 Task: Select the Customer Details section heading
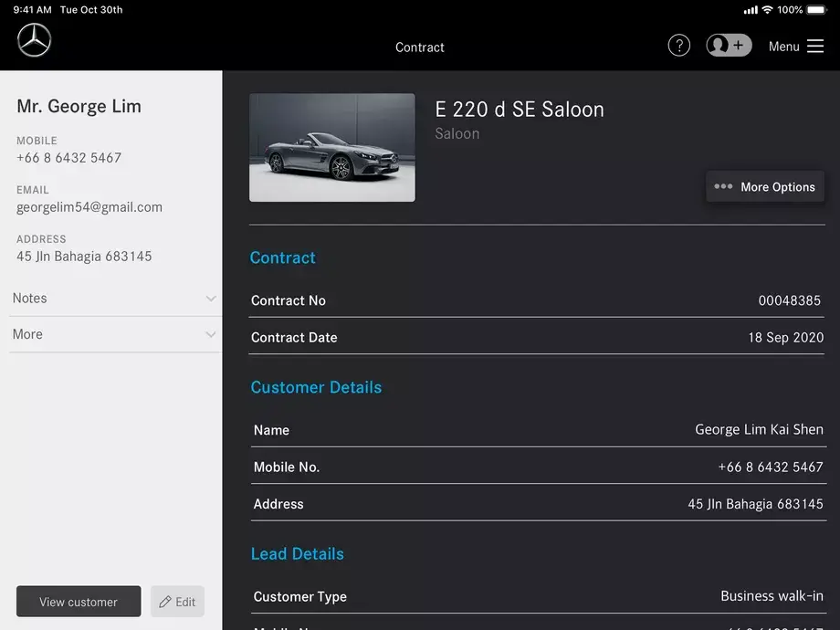[x=316, y=387]
